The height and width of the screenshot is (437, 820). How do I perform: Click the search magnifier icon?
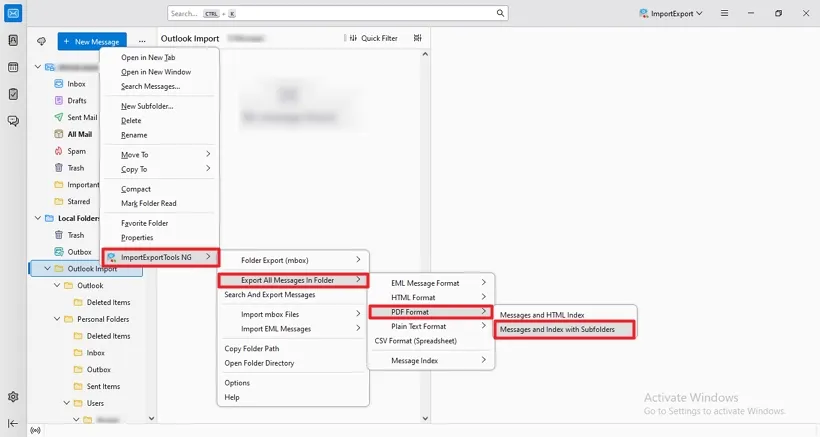pos(500,13)
